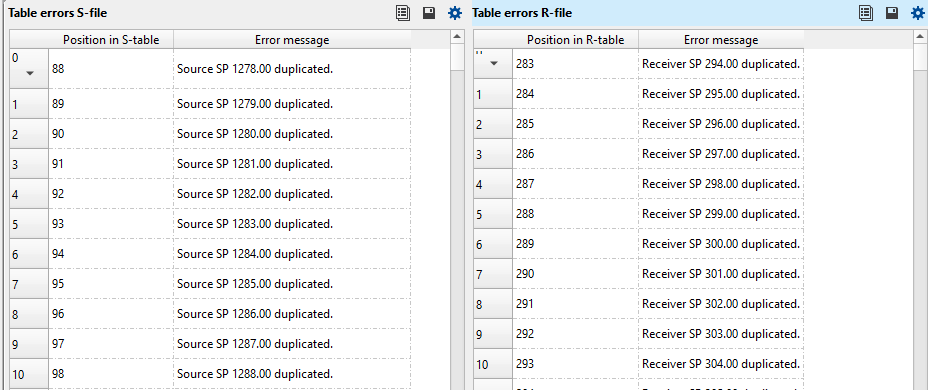Select R-table row header 4

(494, 184)
